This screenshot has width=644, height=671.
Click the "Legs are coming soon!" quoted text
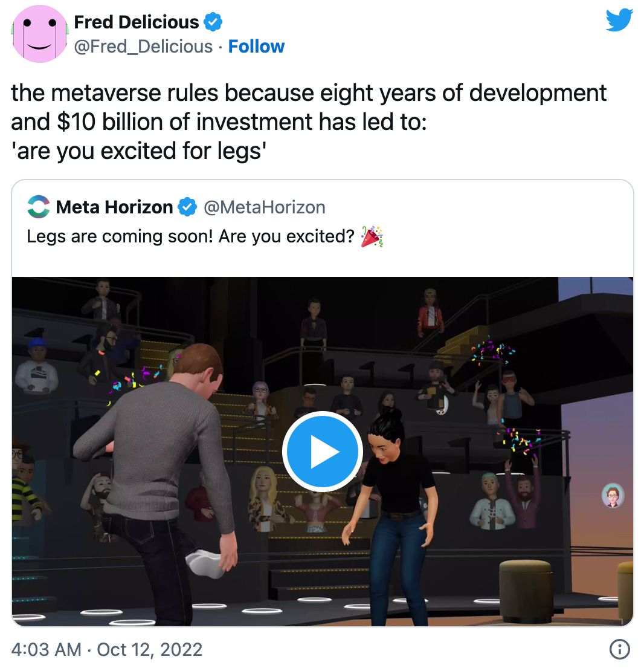coord(190,236)
